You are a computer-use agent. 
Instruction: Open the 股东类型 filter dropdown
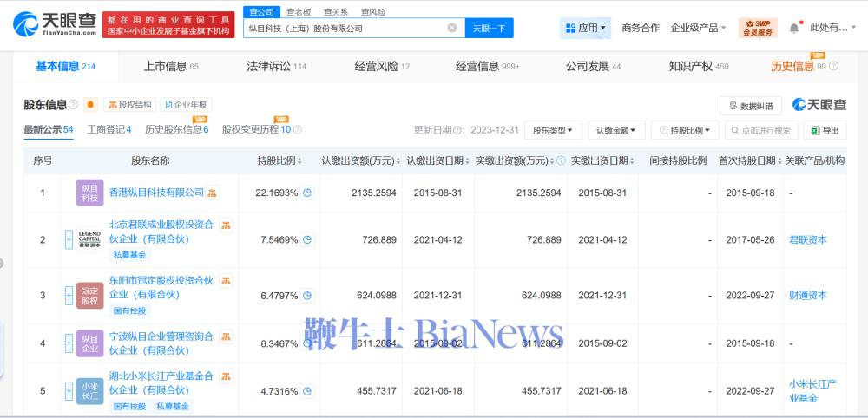pos(553,130)
